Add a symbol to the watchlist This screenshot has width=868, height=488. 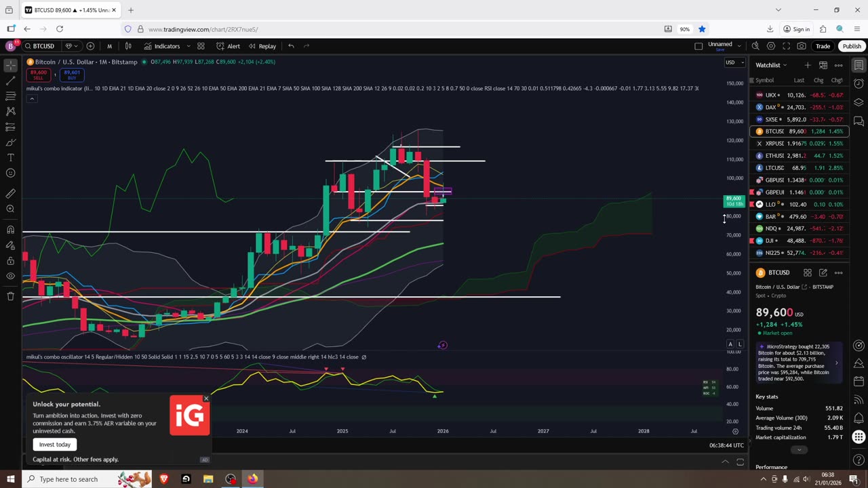(808, 65)
